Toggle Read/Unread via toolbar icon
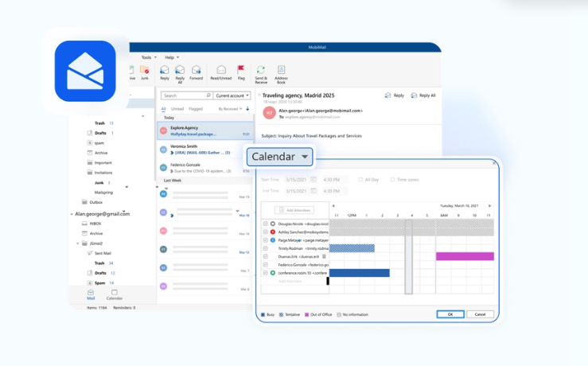Viewport: 588px width, 366px height. 221,70
